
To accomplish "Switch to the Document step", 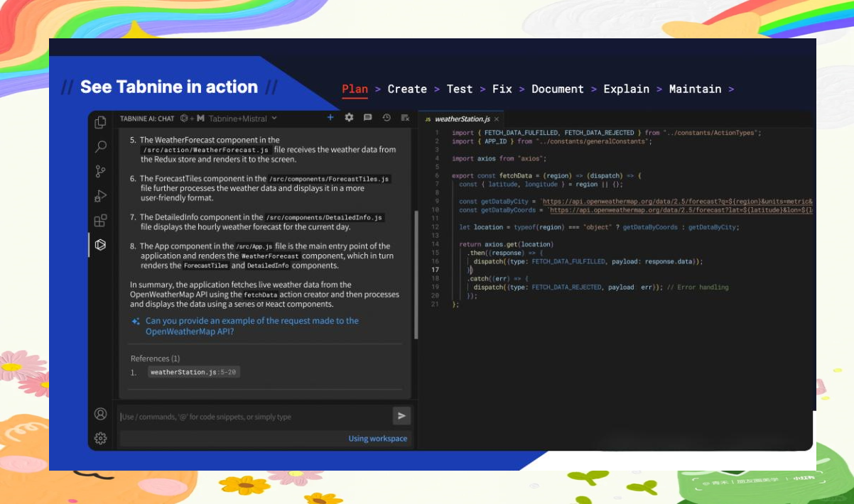I will [x=557, y=89].
